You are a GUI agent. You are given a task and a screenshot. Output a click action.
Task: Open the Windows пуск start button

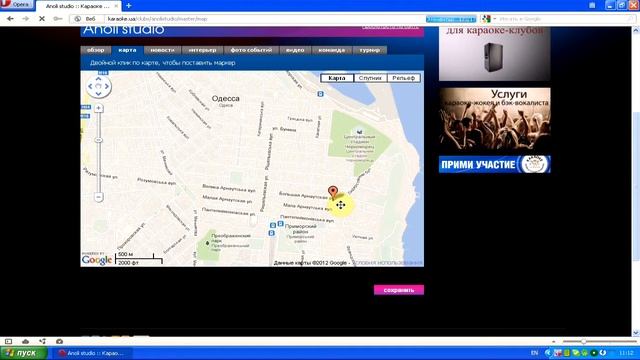tap(24, 353)
